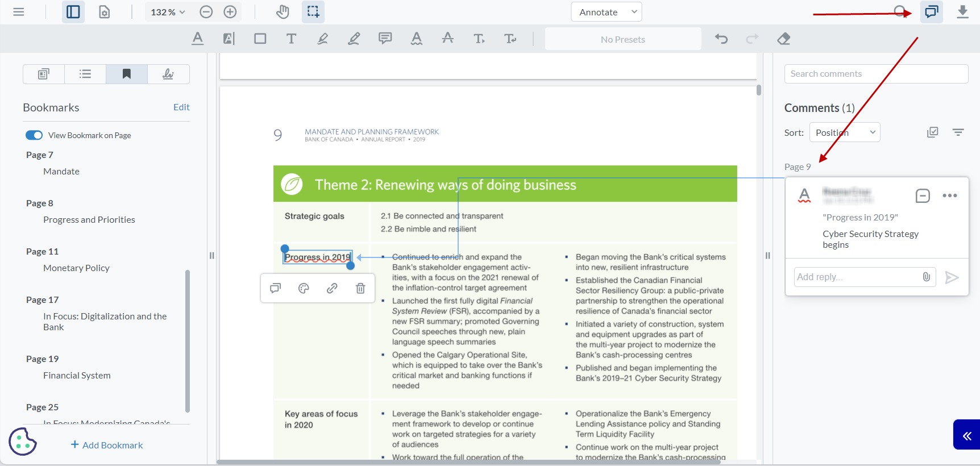Select the note comment tool
Image resolution: width=980 pixels, height=466 pixels.
coord(385,39)
